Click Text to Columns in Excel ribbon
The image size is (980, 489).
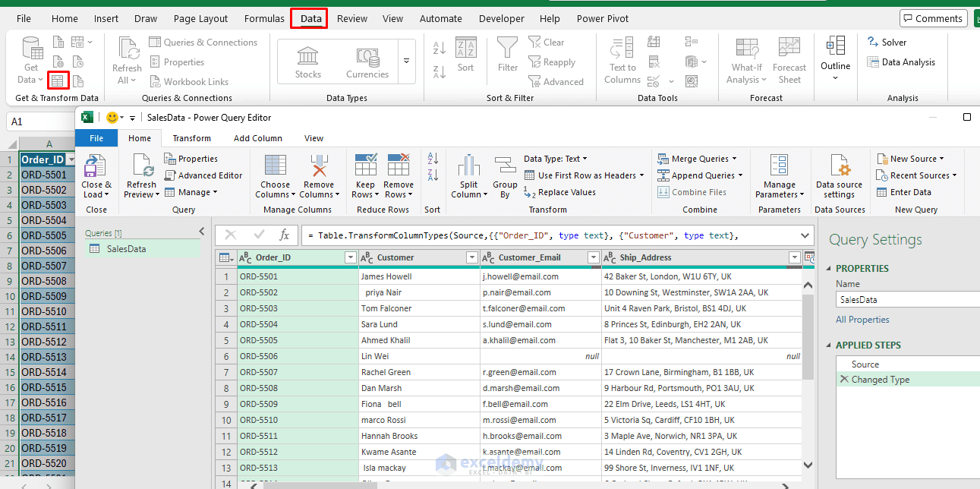[622, 61]
